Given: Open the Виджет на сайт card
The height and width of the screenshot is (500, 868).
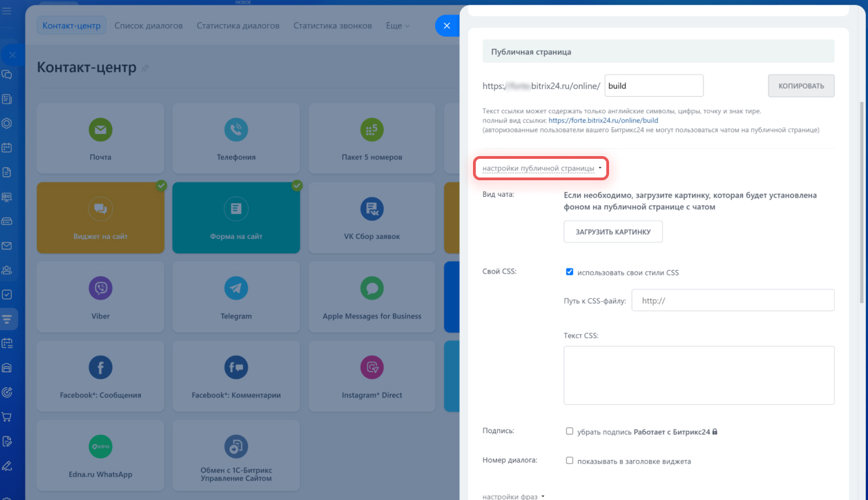Looking at the screenshot, I should coord(100,218).
